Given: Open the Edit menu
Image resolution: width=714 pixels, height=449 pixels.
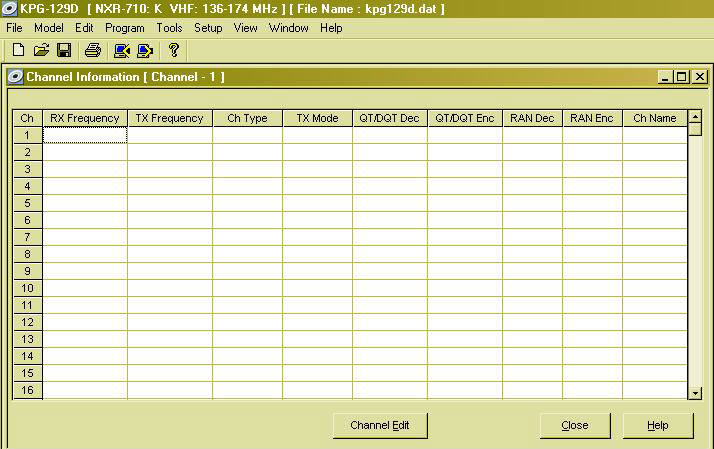Looking at the screenshot, I should coord(84,28).
